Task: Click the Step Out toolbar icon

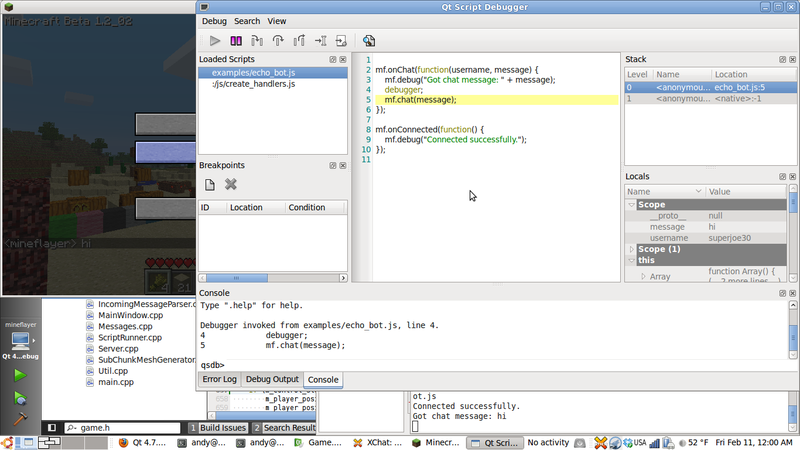Action: click(x=299, y=41)
